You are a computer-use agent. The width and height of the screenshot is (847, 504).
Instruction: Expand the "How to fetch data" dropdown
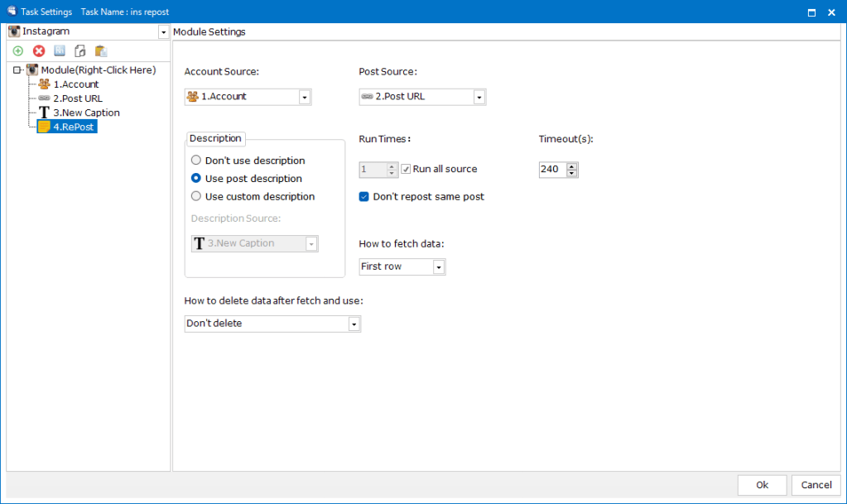coord(439,267)
